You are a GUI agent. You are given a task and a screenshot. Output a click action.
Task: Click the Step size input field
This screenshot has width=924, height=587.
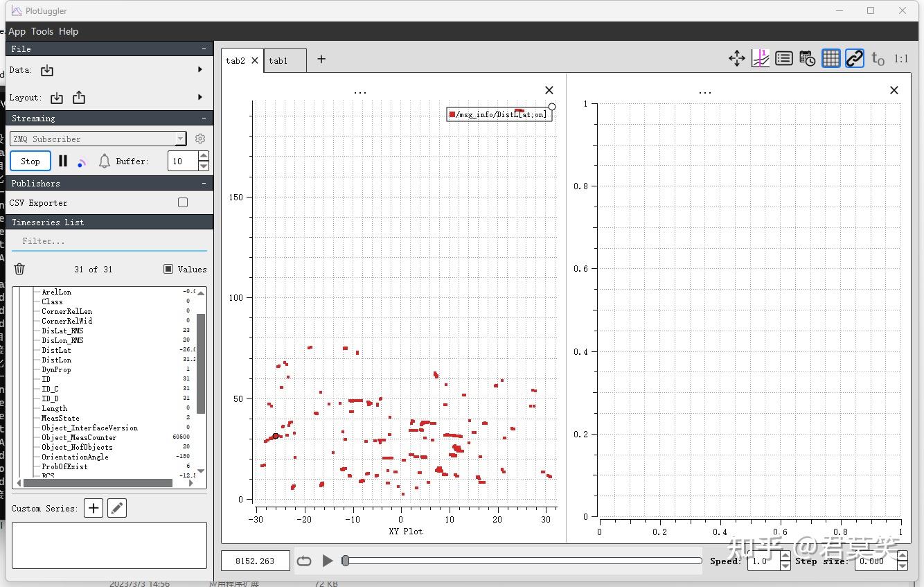pyautogui.click(x=876, y=561)
